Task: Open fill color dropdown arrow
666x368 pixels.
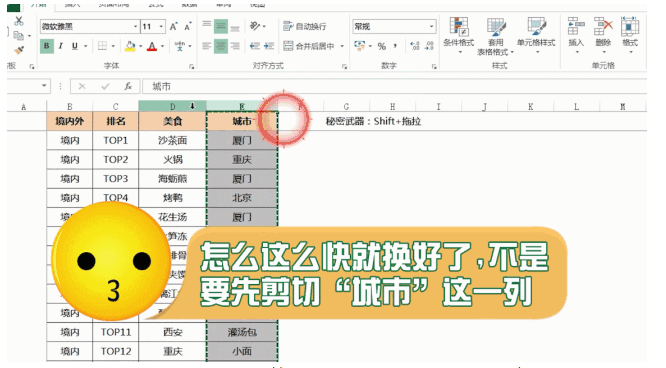Action: pos(141,46)
